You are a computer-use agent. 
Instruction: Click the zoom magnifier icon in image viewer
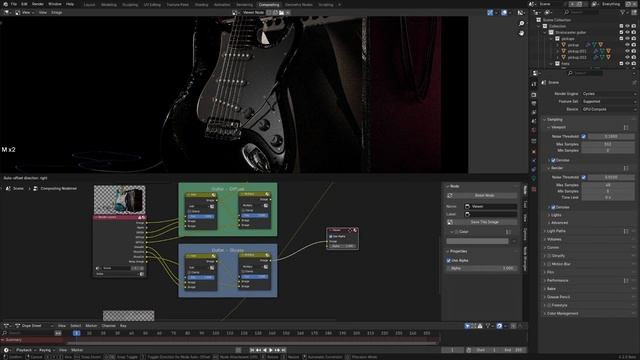coord(521,24)
